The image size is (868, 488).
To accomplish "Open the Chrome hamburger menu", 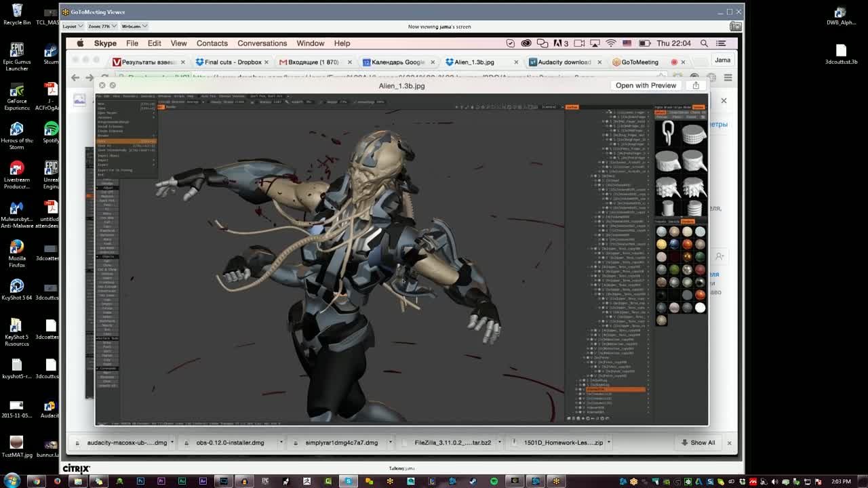I will pyautogui.click(x=728, y=78).
